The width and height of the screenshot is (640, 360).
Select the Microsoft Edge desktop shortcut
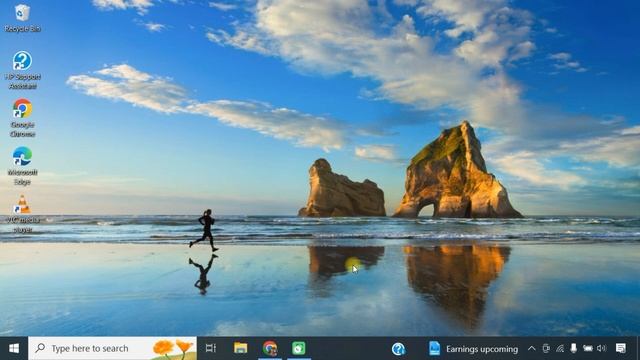coord(22,166)
